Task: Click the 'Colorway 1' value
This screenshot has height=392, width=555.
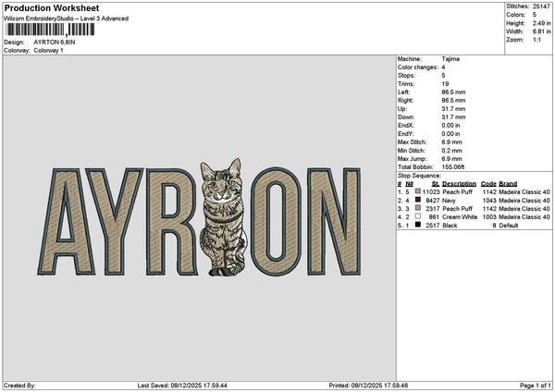Action: pos(48,51)
